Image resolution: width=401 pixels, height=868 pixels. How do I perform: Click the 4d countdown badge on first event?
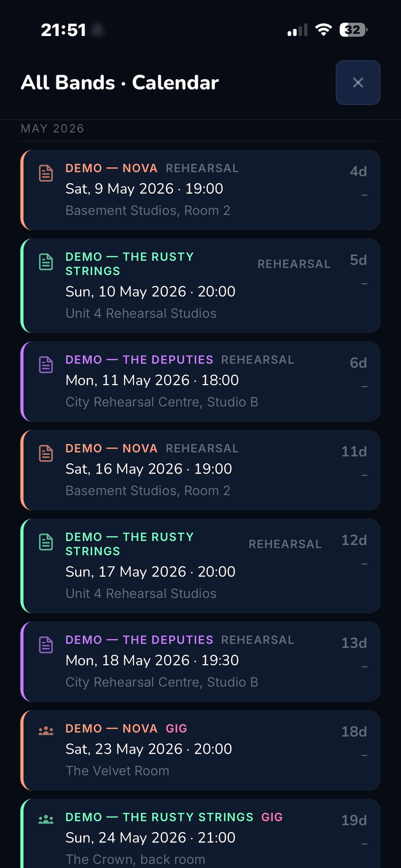point(358,171)
